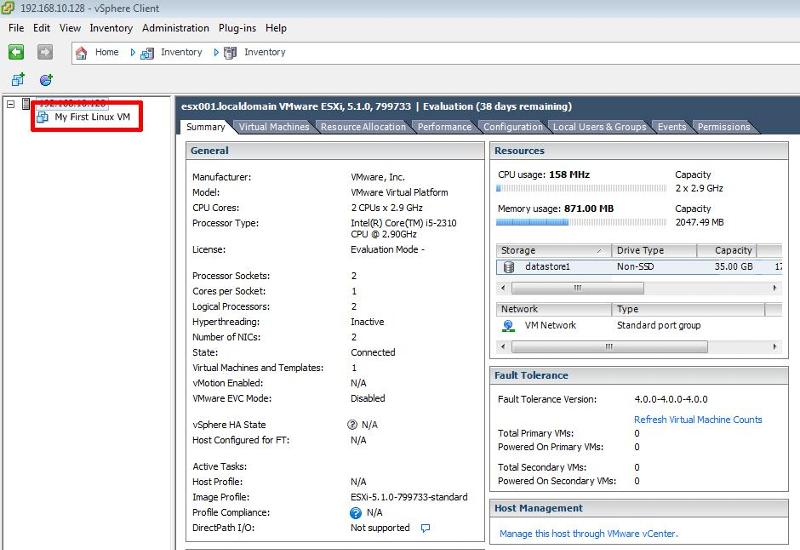This screenshot has width=800, height=550.
Task: Click the new virtual machine toolbar icon
Action: click(x=18, y=80)
